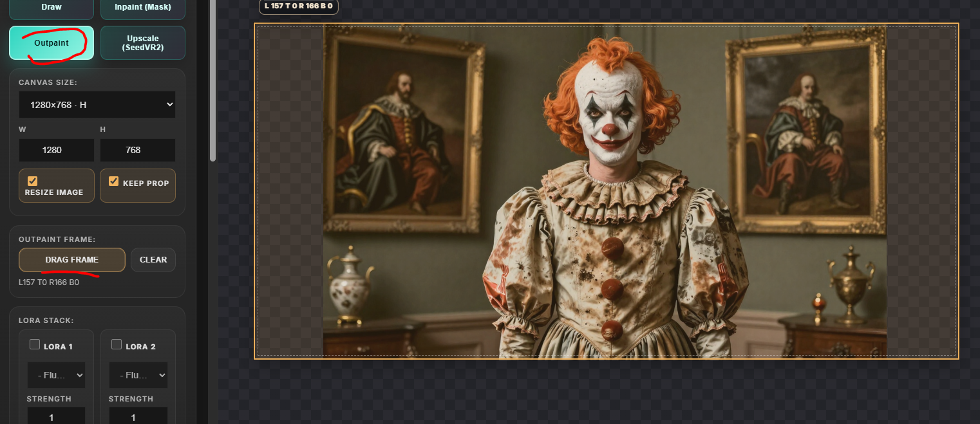980x424 pixels.
Task: Click the sidebar vertical scrollbar
Action: click(213, 80)
